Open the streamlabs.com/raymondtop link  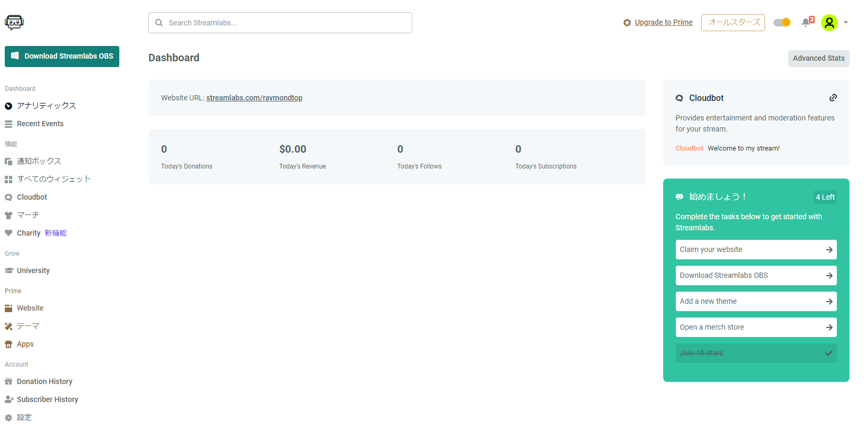click(254, 98)
